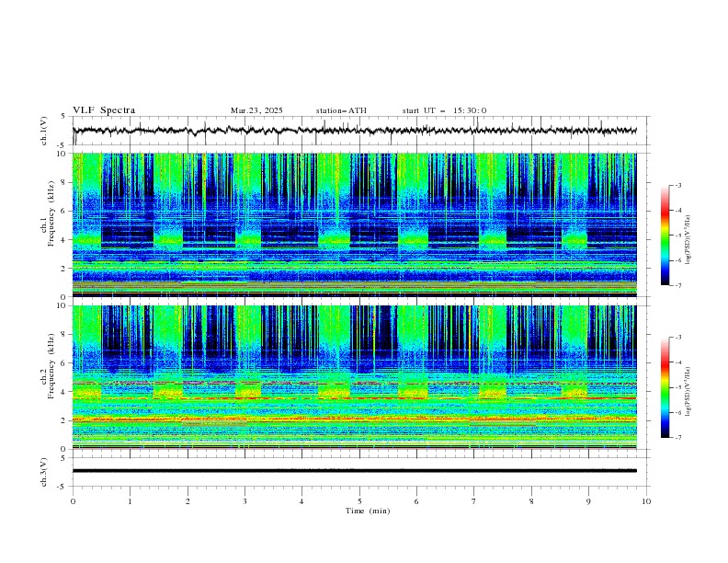Click the ch.1(V) waveform axis label
This screenshot has height=563, width=728.
pos(44,131)
